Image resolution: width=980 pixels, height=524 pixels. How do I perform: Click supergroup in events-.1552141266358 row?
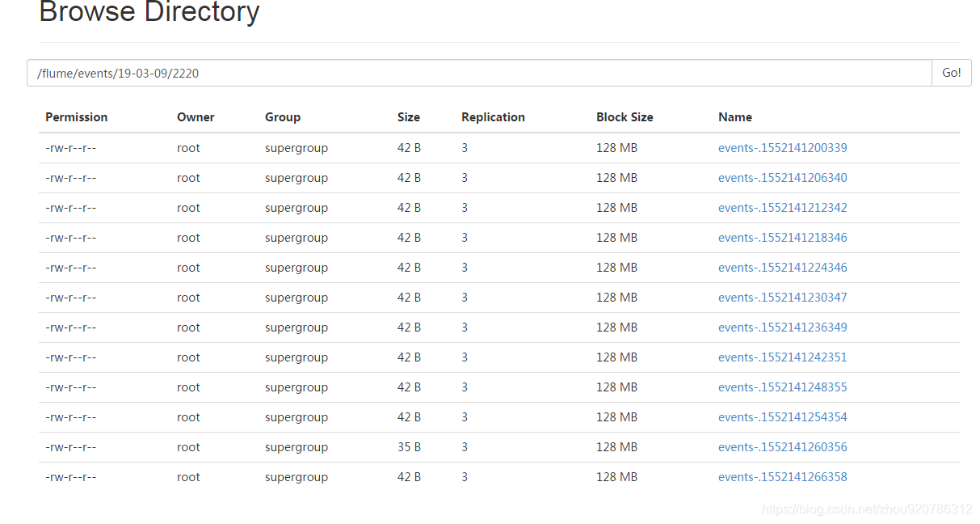pyautogui.click(x=297, y=477)
